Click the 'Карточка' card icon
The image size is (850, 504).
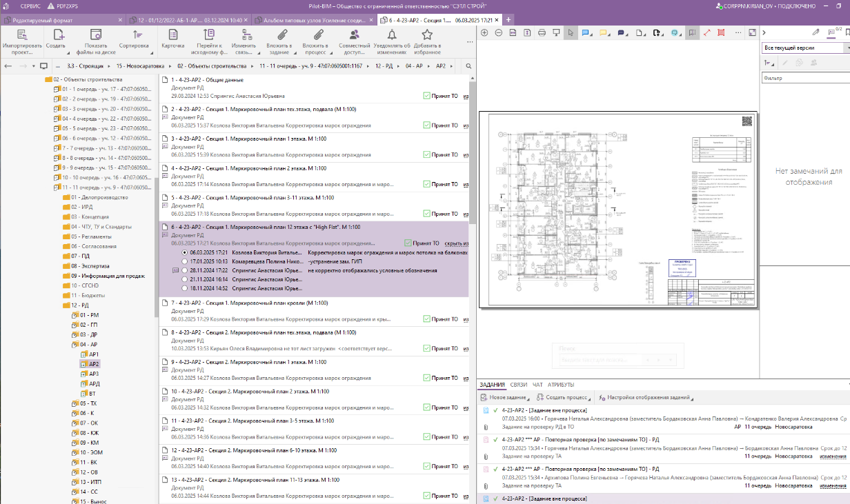point(172,35)
